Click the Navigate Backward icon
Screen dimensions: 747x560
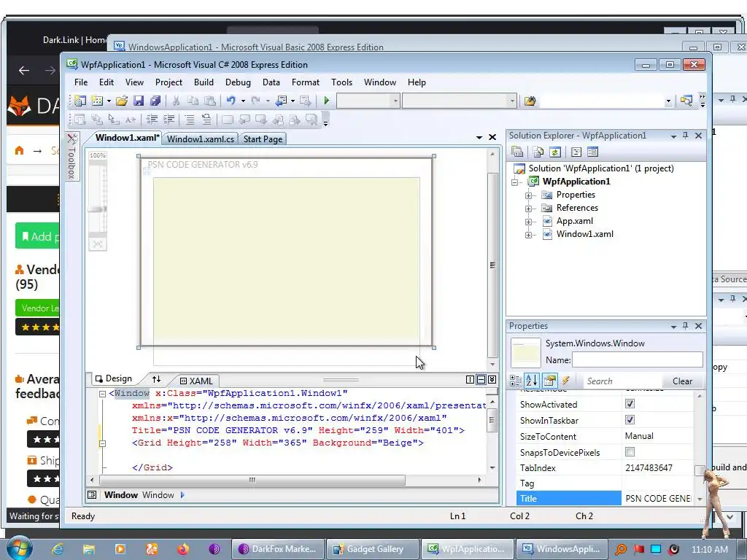(x=281, y=101)
